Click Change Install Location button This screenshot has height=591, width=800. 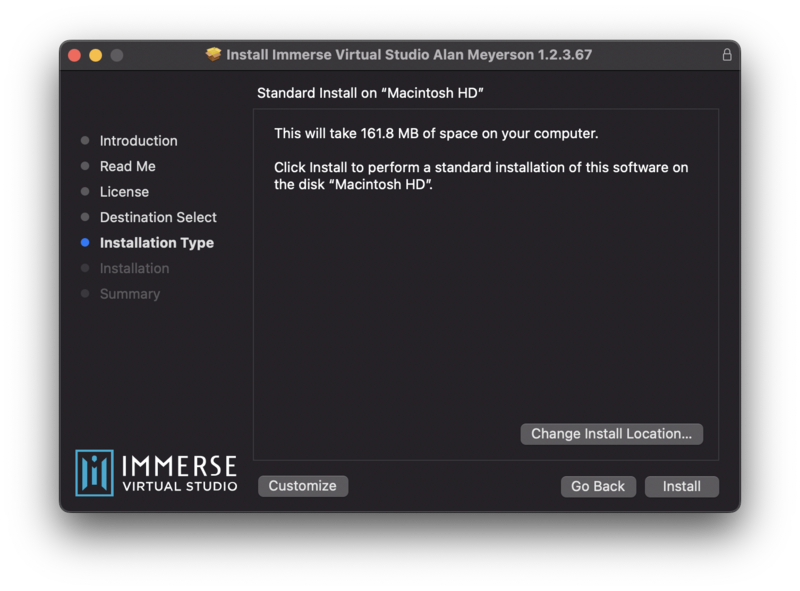point(611,434)
